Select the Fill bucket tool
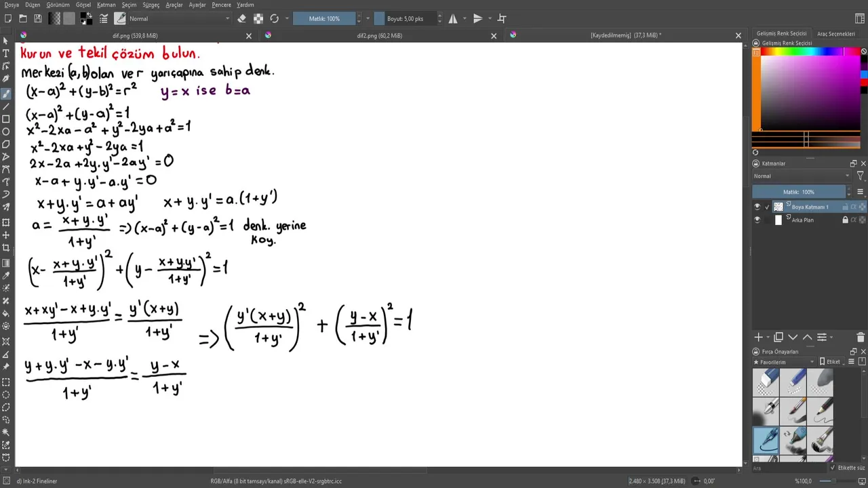The image size is (868, 488). pos(6,313)
